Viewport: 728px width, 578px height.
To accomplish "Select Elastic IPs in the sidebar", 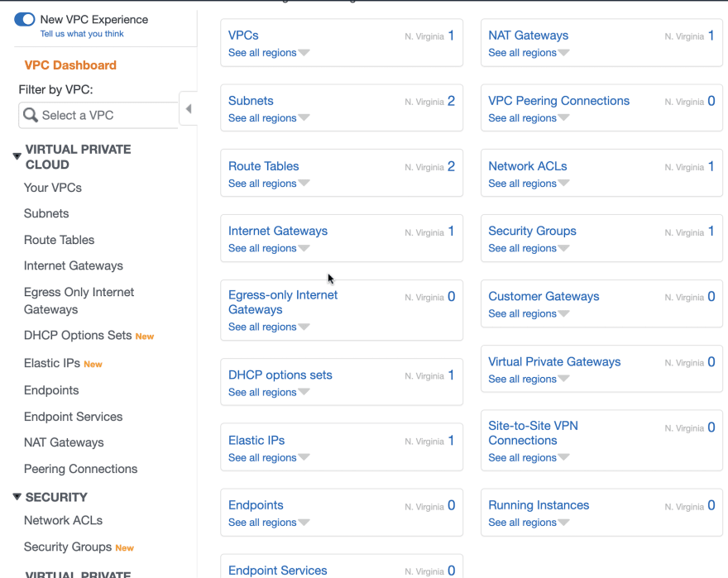I will pos(52,363).
